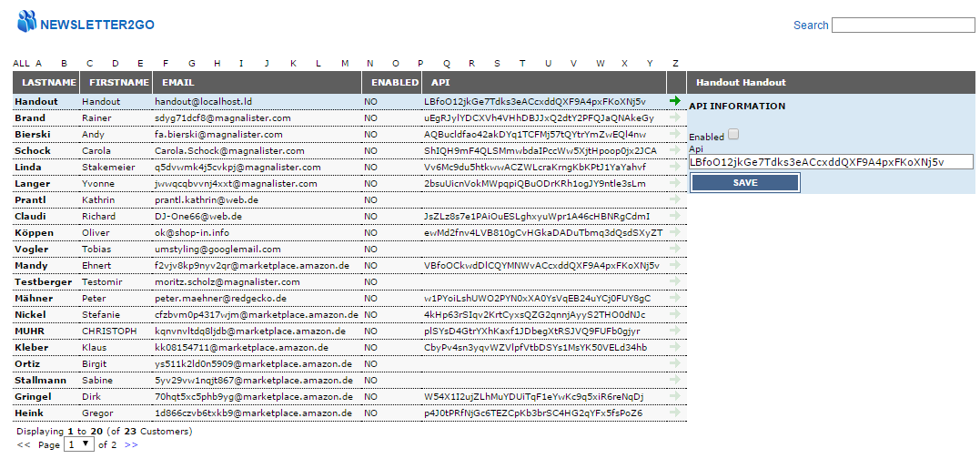Filter customers by letter H
The image size is (980, 469).
click(217, 63)
